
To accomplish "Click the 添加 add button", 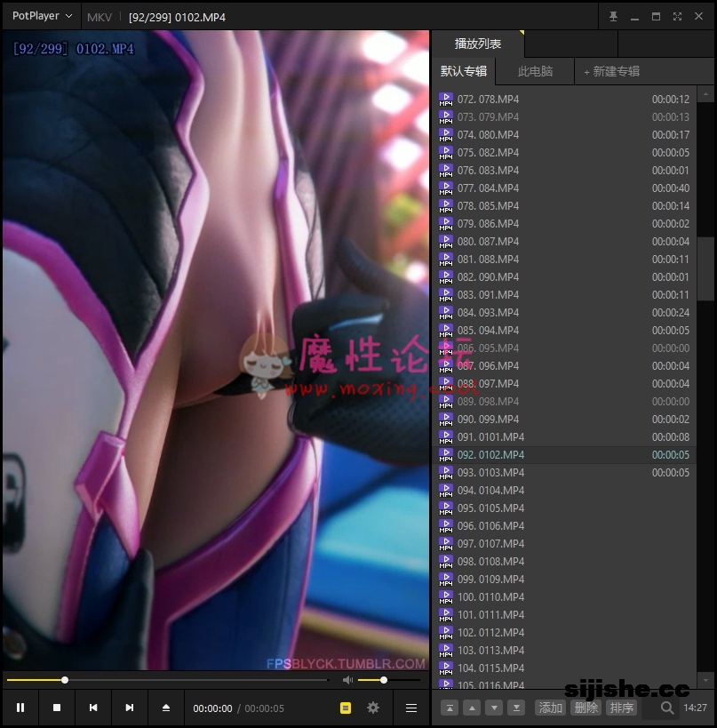I will (x=551, y=708).
